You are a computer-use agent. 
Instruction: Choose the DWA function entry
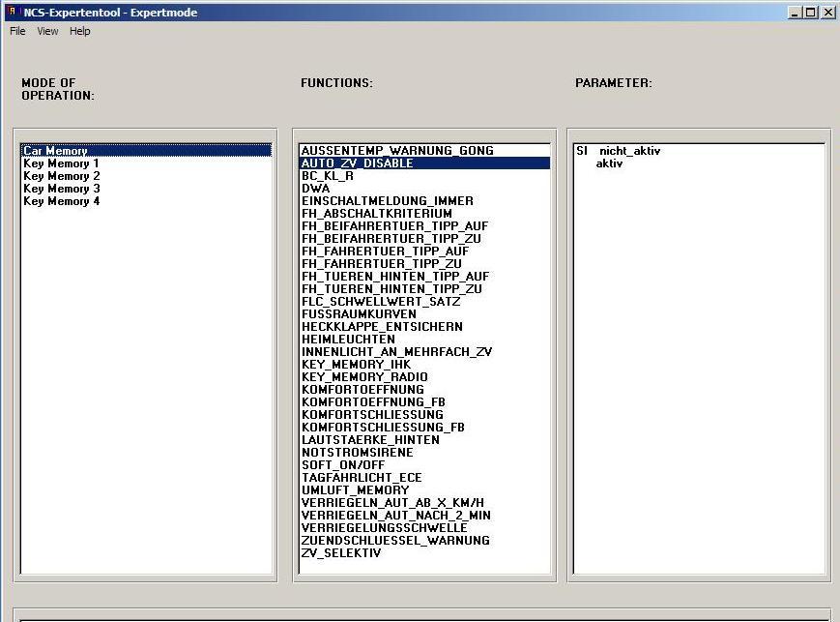click(315, 189)
